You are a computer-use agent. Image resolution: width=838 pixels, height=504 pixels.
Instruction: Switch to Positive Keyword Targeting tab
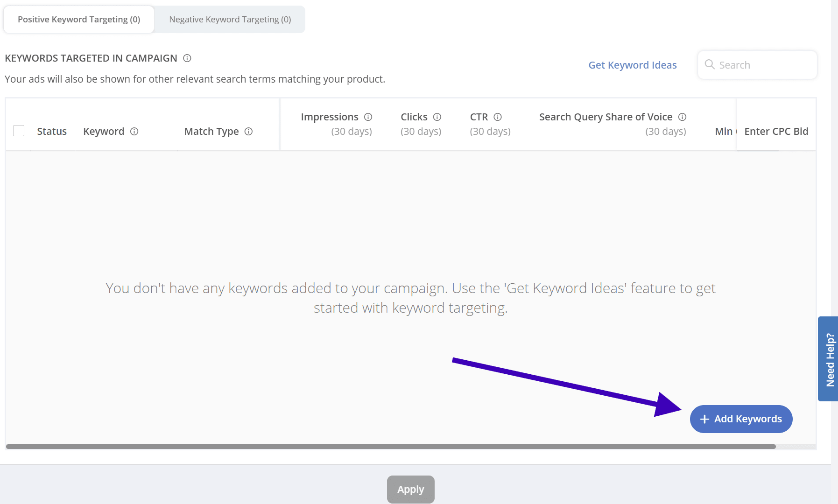(79, 20)
